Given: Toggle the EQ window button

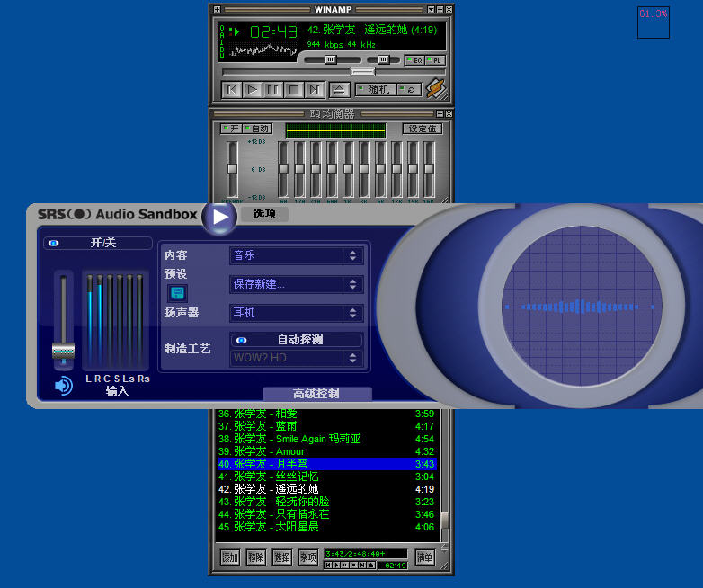Looking at the screenshot, I should pos(414,60).
